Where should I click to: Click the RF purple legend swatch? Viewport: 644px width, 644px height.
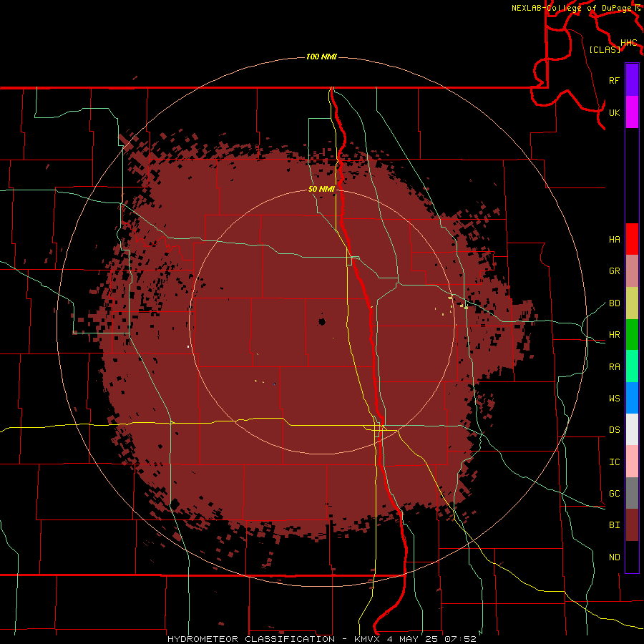632,80
